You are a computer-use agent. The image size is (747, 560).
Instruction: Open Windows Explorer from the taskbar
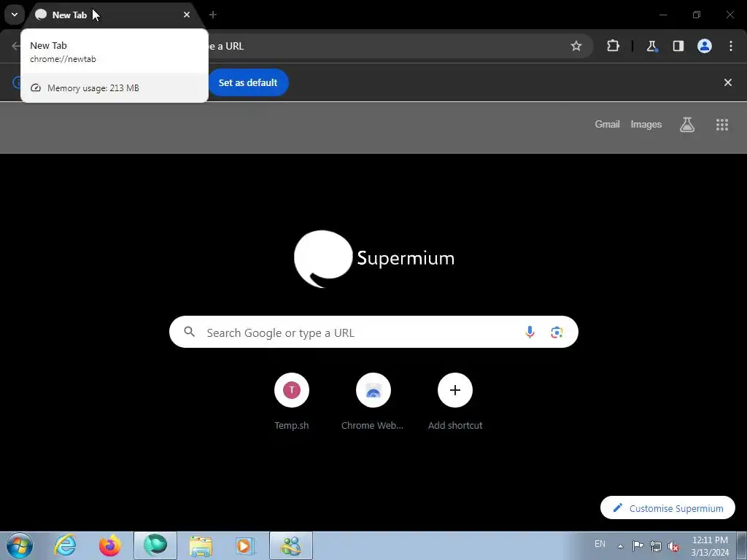(x=201, y=545)
